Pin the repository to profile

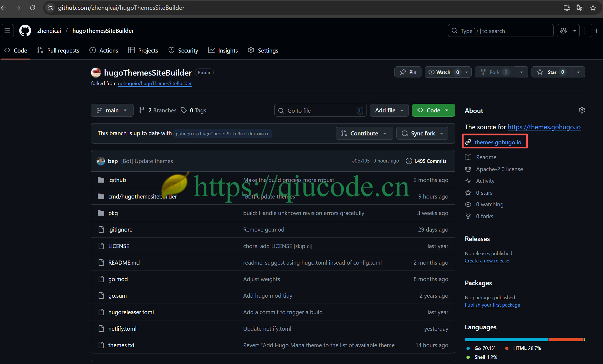(408, 72)
